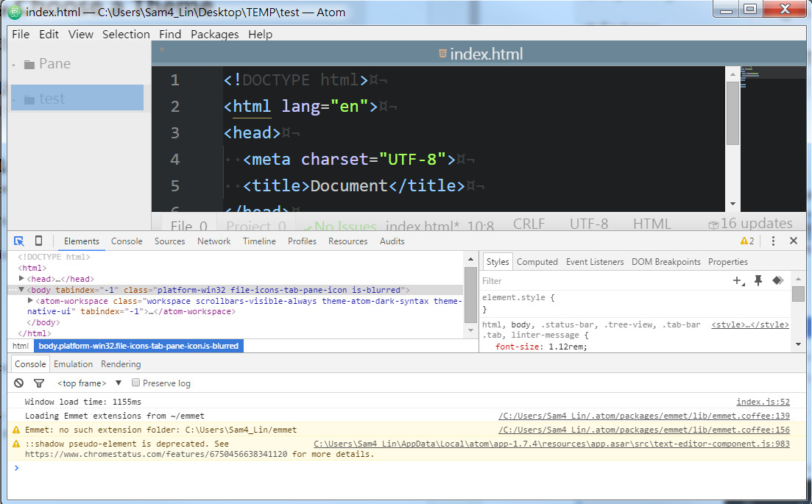Viewport: 812px width, 504px height.
Task: Select the DOM Breakpoints sidebar tab
Action: pyautogui.click(x=666, y=262)
